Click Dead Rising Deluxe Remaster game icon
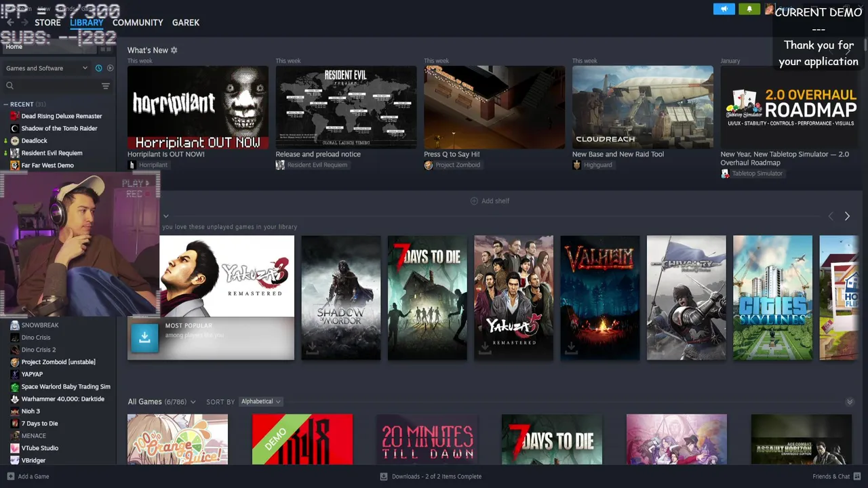The width and height of the screenshot is (868, 488). point(15,116)
